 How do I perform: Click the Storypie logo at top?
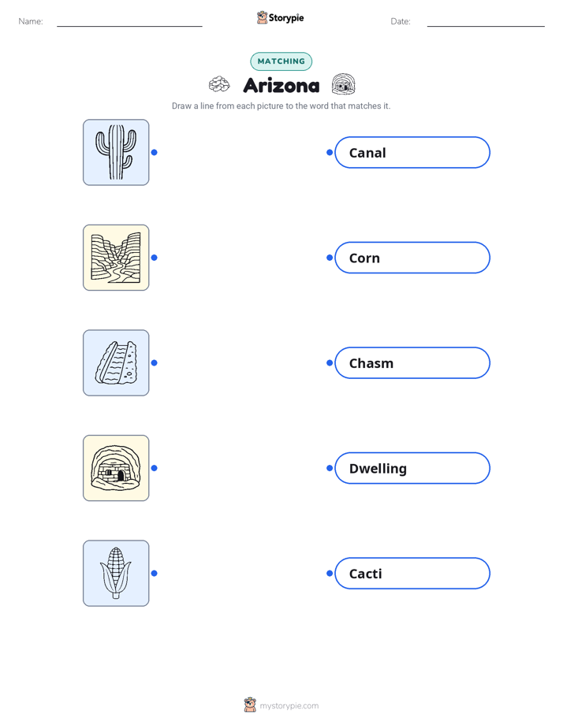tap(280, 17)
